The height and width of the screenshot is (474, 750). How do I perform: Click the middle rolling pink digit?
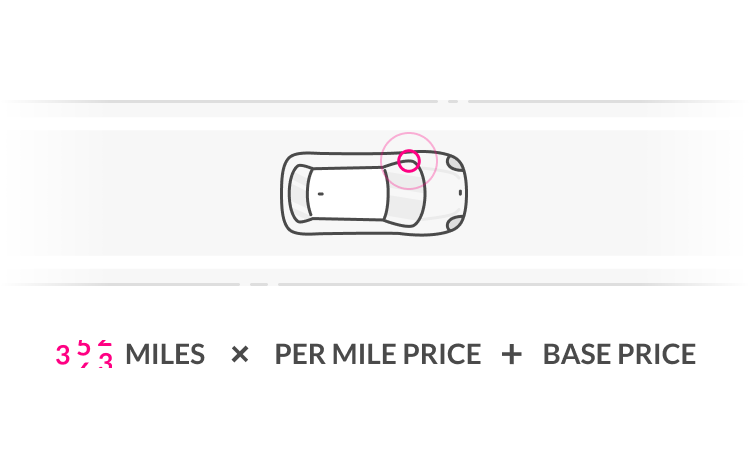point(84,354)
